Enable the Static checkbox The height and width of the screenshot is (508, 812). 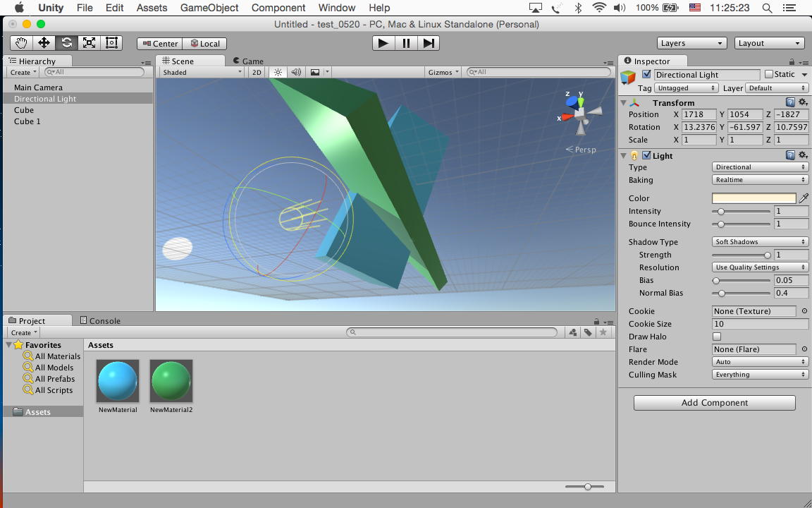[768, 74]
